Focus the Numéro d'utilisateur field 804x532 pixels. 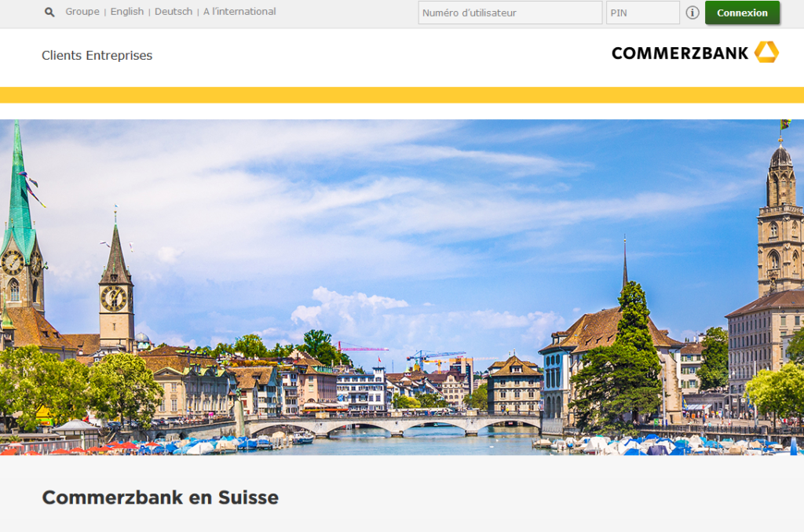tap(510, 13)
